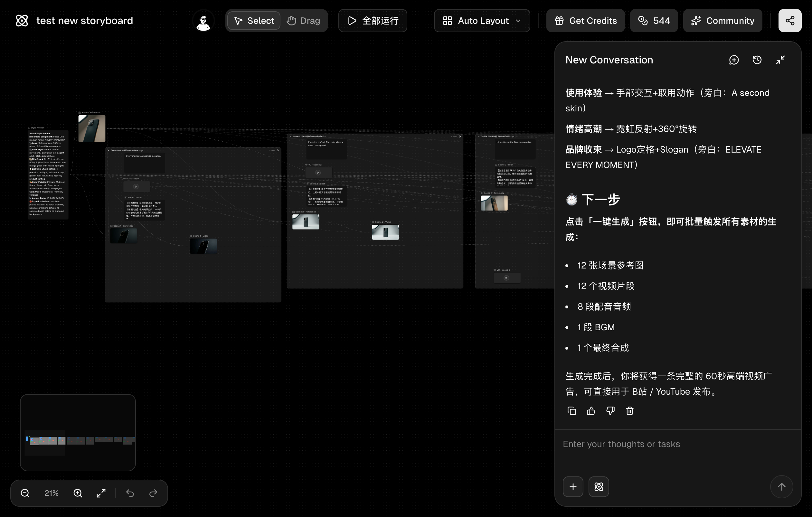Copy the assistant message

(571, 411)
